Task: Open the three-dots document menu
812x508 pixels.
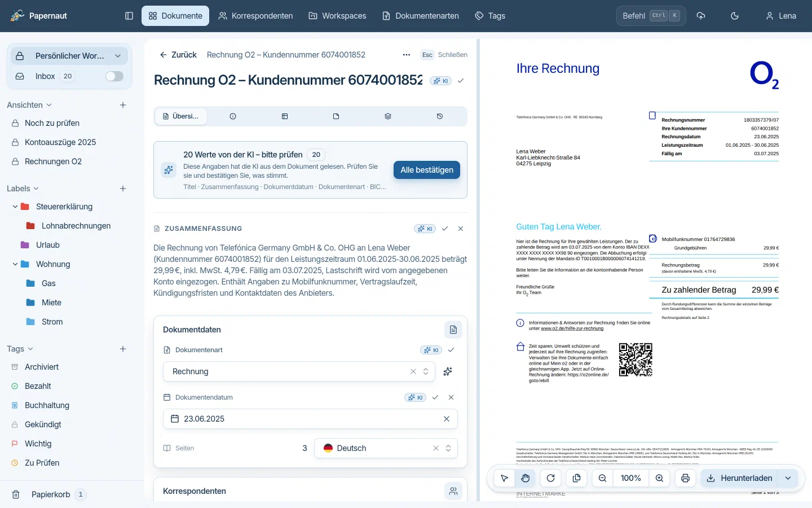Action: 407,55
